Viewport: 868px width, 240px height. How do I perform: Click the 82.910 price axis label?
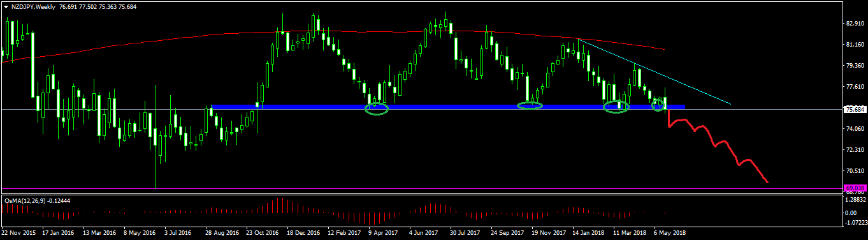855,24
